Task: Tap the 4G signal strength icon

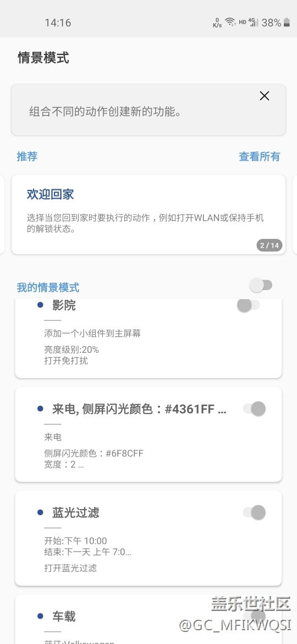Action: tap(254, 22)
